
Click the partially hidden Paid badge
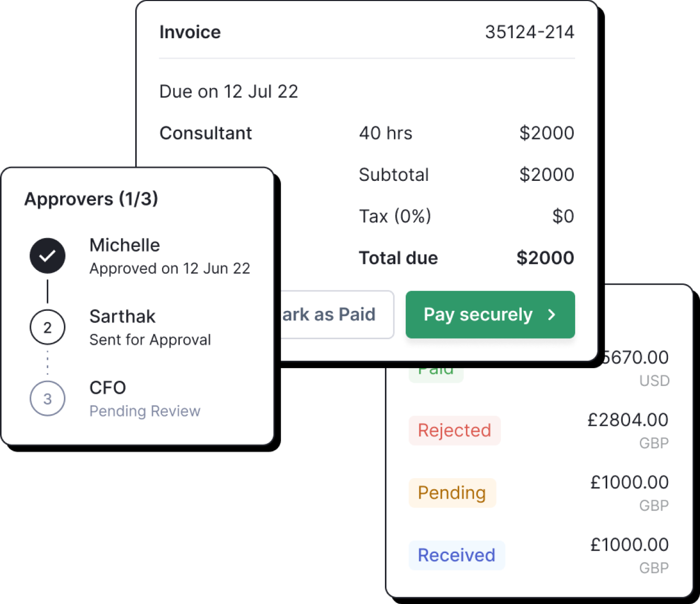pos(436,372)
